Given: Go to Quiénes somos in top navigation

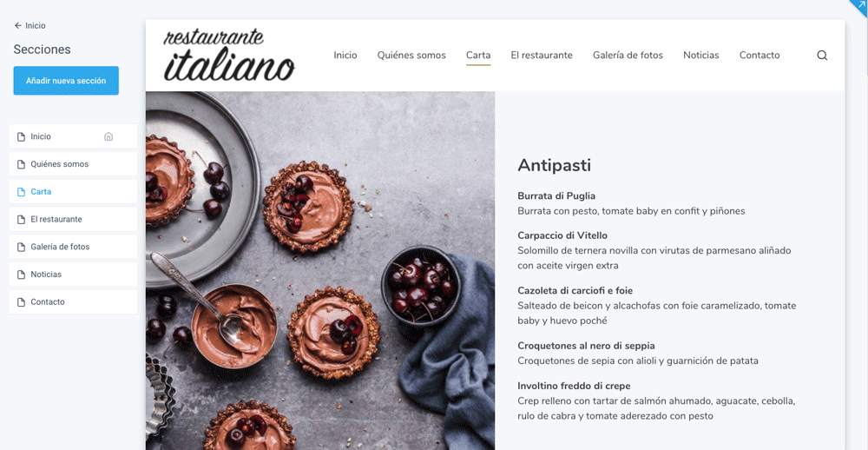Looking at the screenshot, I should pos(411,55).
